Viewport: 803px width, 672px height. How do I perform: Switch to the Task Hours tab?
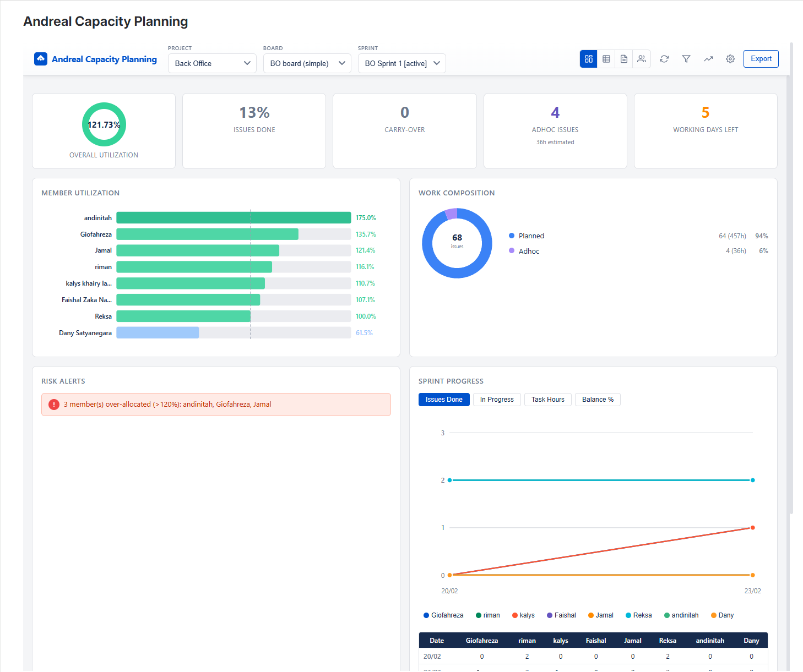click(547, 399)
